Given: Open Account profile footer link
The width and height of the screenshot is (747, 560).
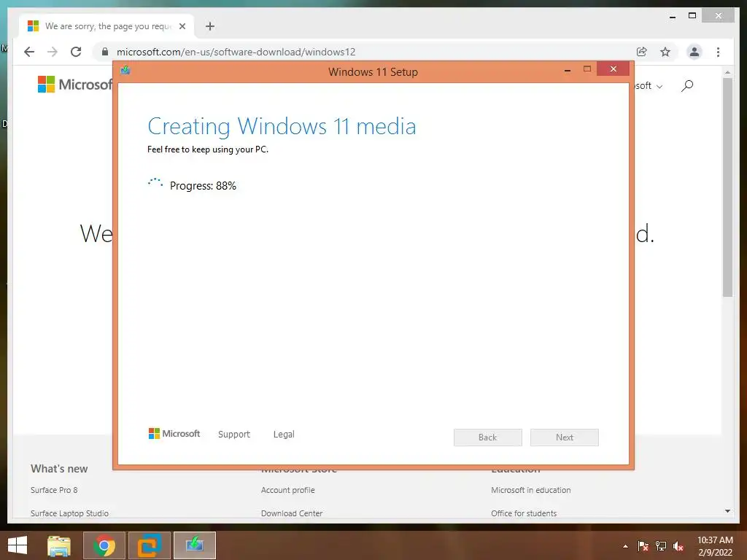Looking at the screenshot, I should click(x=287, y=490).
